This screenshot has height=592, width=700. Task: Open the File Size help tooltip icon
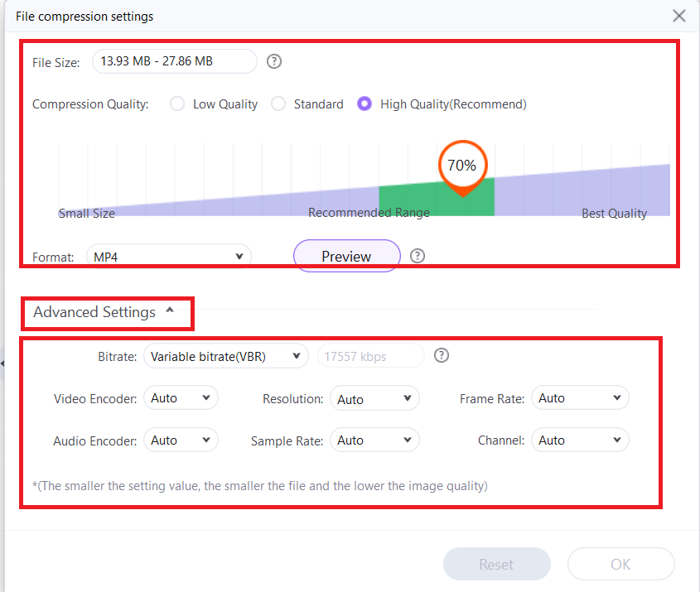[273, 60]
